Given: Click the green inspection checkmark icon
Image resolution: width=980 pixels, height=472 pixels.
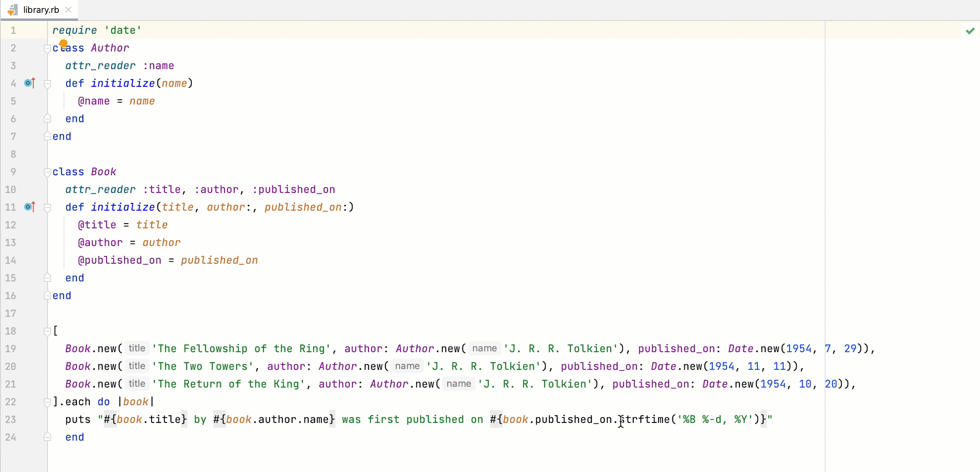Looking at the screenshot, I should pyautogui.click(x=970, y=31).
